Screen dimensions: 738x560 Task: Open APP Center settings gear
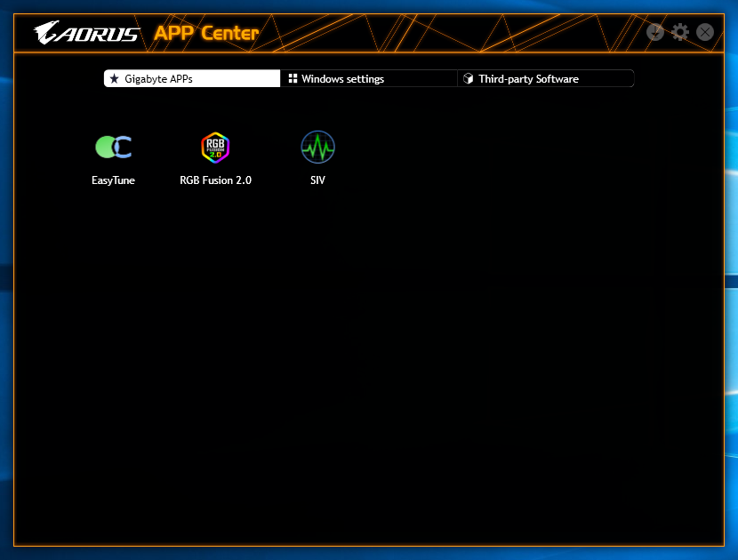tap(679, 32)
